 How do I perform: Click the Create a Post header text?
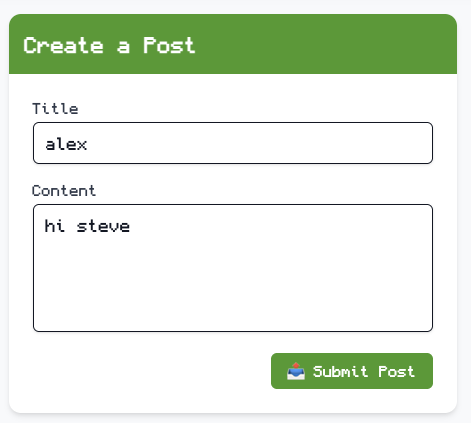(x=109, y=45)
